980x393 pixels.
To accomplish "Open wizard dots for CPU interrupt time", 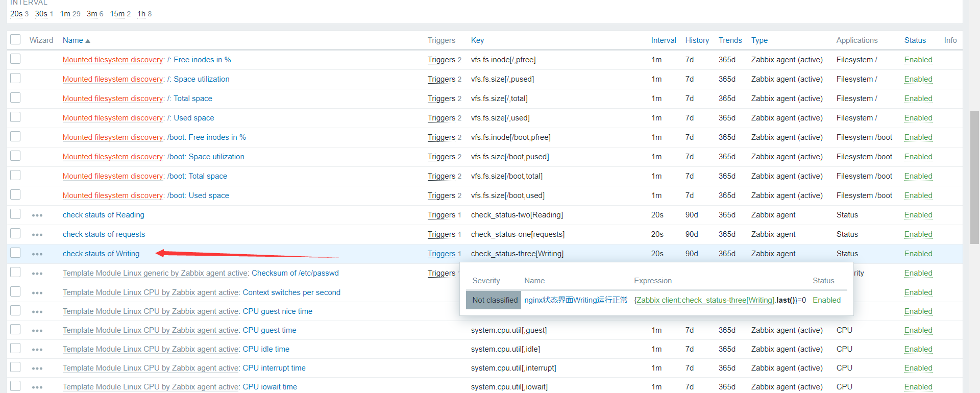I will pyautogui.click(x=37, y=369).
